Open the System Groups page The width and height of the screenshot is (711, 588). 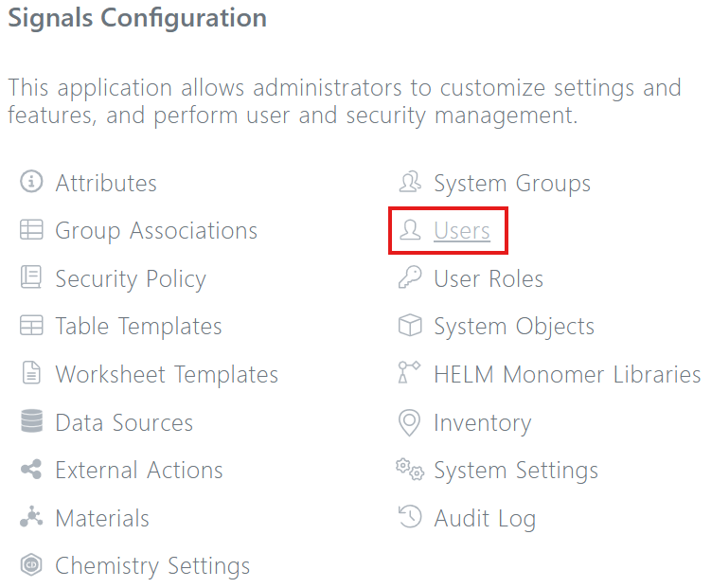pyautogui.click(x=512, y=183)
